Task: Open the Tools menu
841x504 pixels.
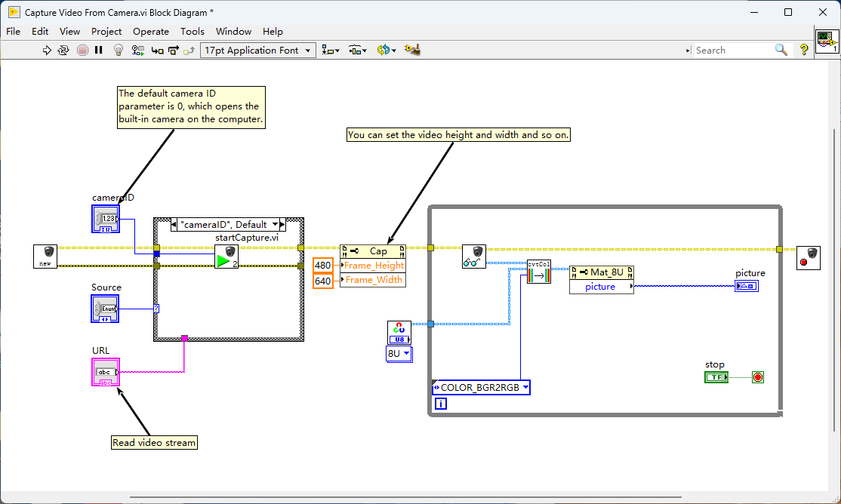Action: pyautogui.click(x=192, y=31)
